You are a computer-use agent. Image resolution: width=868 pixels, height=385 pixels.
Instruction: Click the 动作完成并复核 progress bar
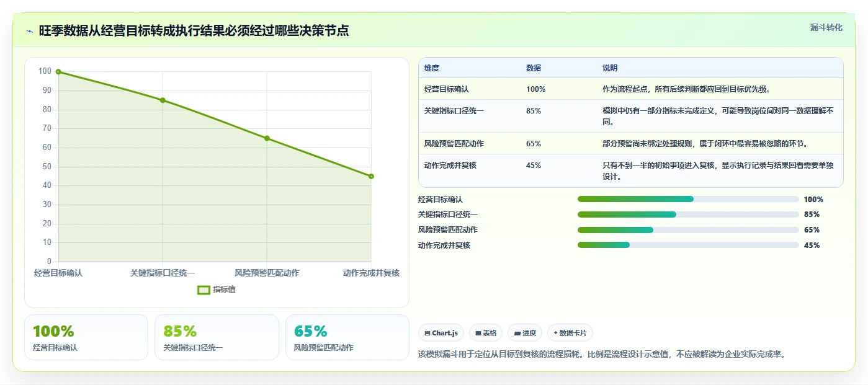tap(688, 245)
